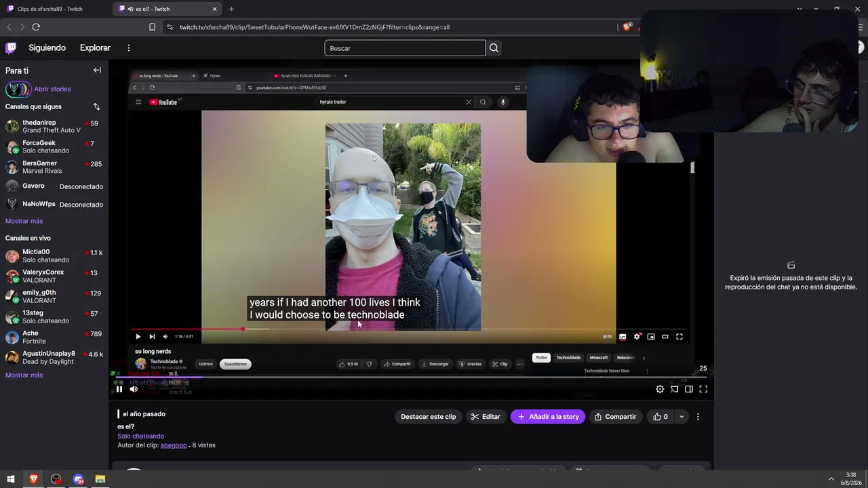
Task: Open the offline Gavero channel
Action: [54, 186]
